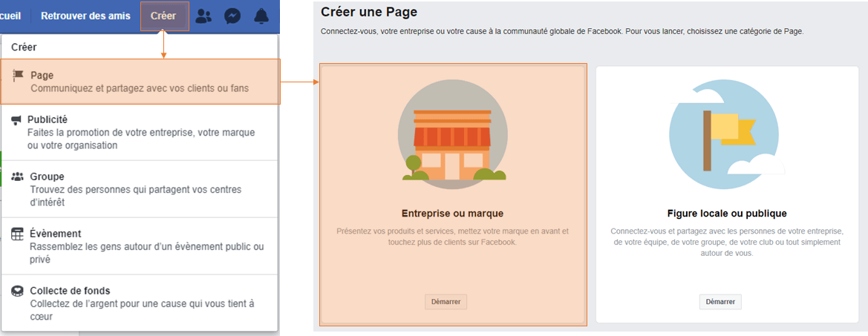
Task: Open the notifications bell icon
Action: (261, 16)
